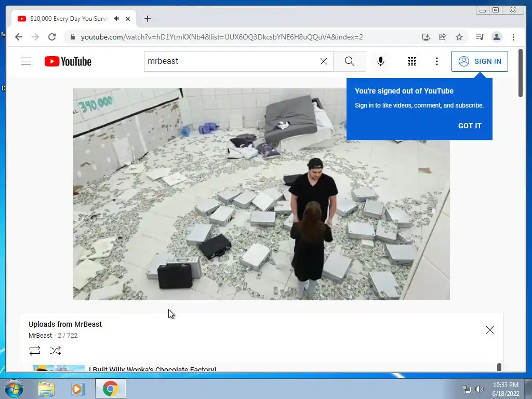This screenshot has width=532, height=399.
Task: View site information lock icon
Action: coord(72,37)
